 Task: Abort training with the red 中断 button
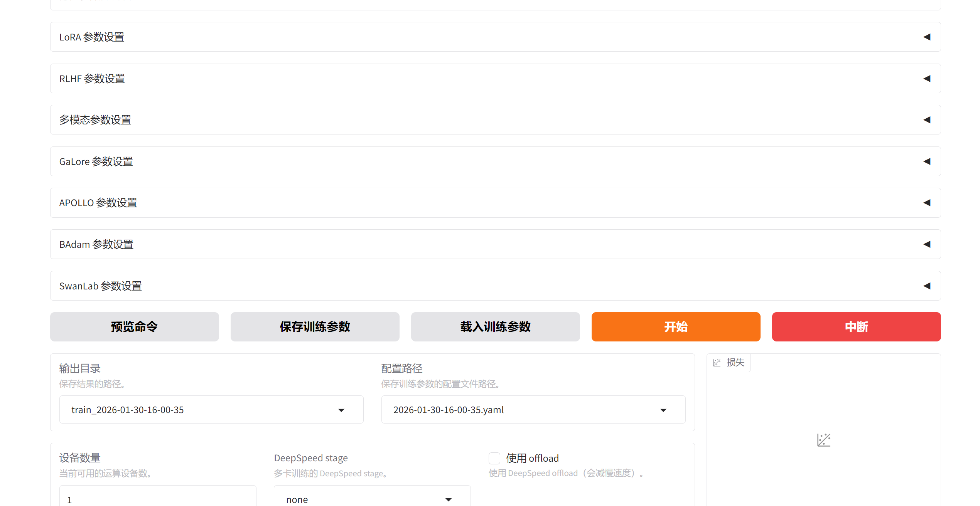pyautogui.click(x=856, y=327)
